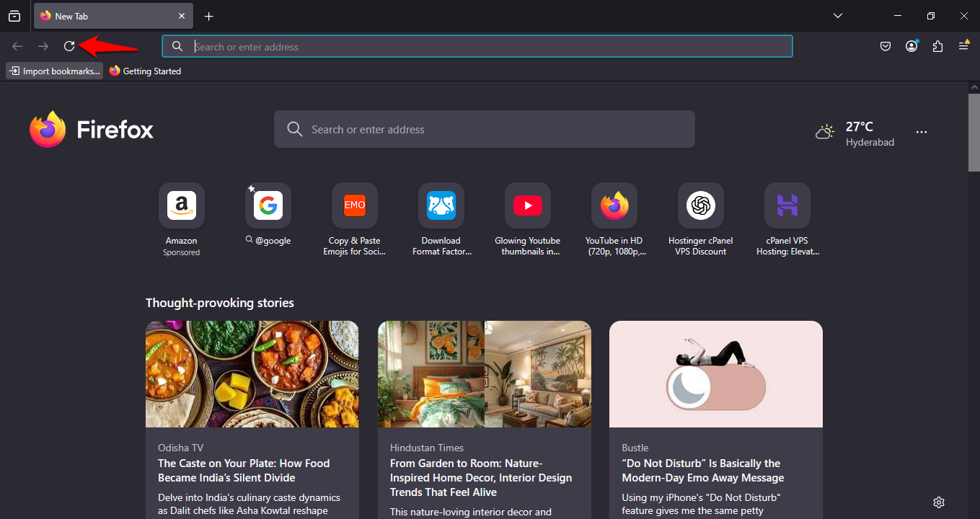Open Firefox View in the tab strip
Screen dimensions: 980x519
tap(14, 16)
